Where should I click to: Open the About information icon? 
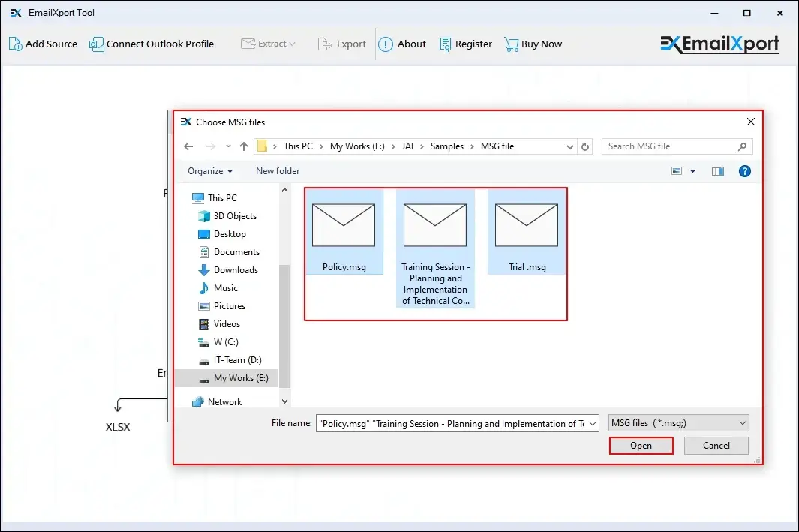[386, 44]
